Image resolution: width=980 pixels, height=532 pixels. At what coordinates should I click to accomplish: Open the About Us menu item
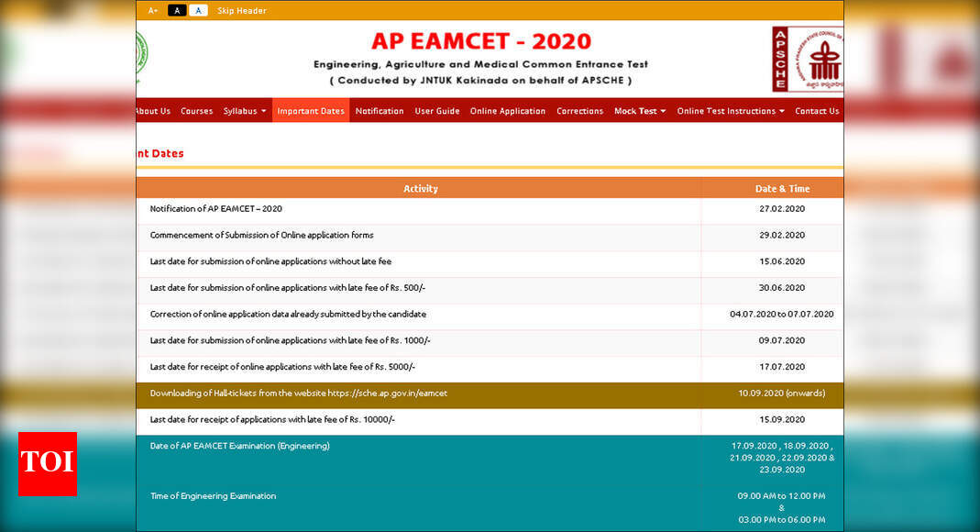153,111
